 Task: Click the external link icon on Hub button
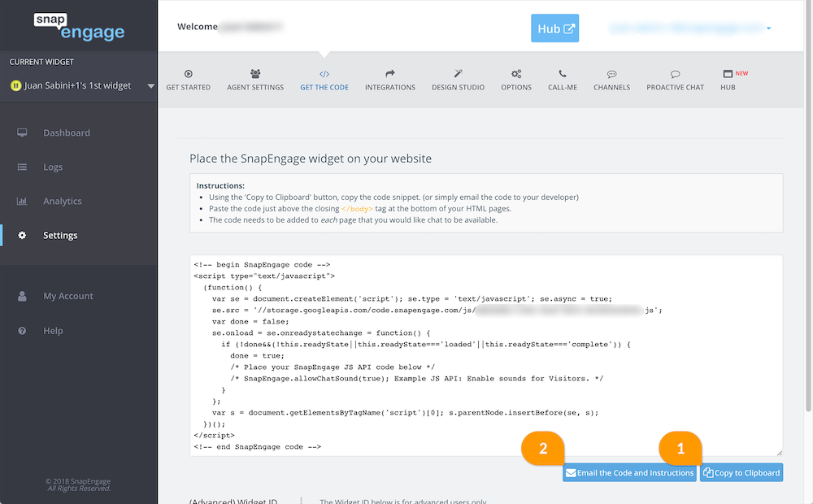click(569, 29)
